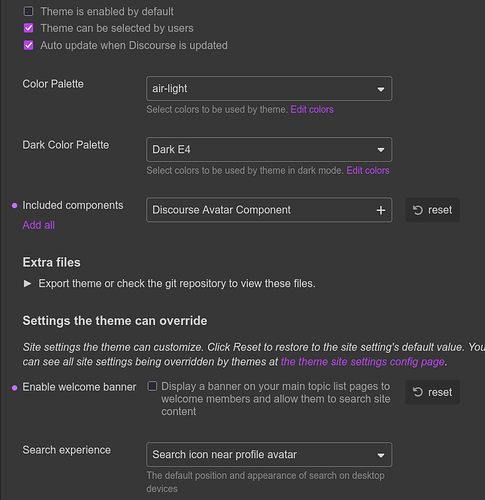Click the plus icon in Included components
The image size is (485, 500).
click(381, 210)
